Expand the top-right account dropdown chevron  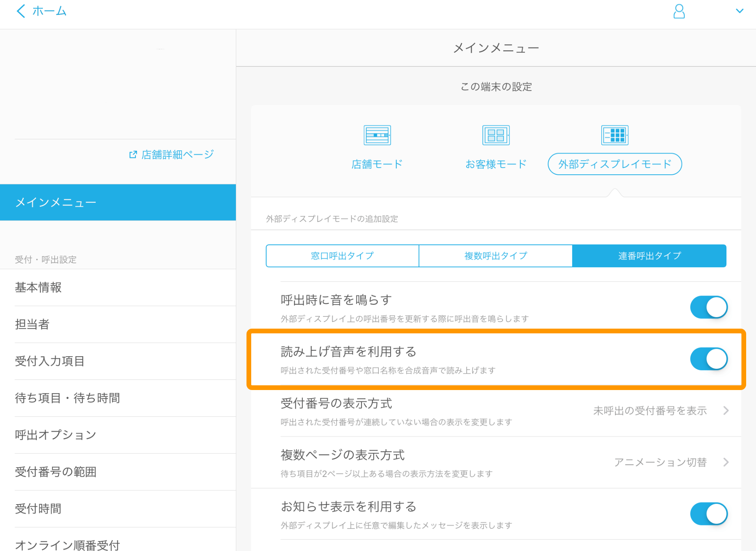click(x=739, y=11)
